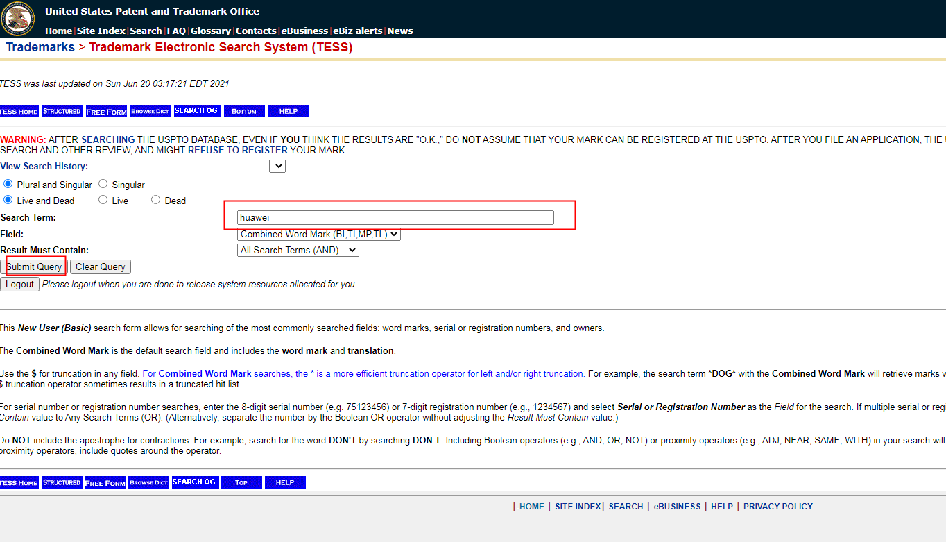The image size is (947, 542).
Task: Open bottom Search OG button
Action: [194, 482]
